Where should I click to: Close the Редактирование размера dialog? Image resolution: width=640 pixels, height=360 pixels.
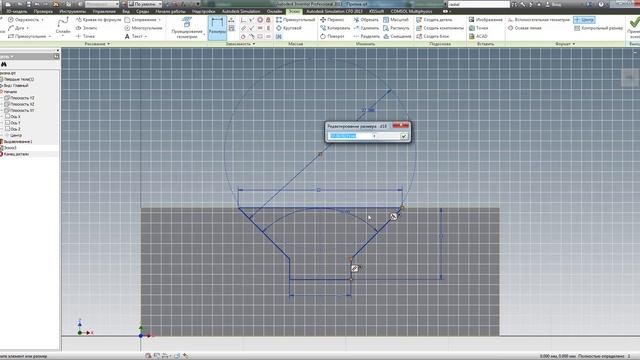pos(401,126)
